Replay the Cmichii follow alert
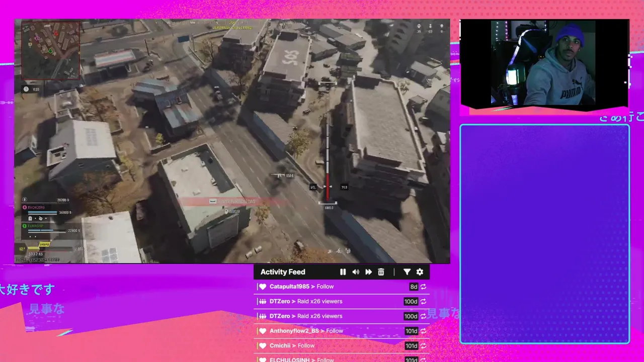 pos(424,346)
